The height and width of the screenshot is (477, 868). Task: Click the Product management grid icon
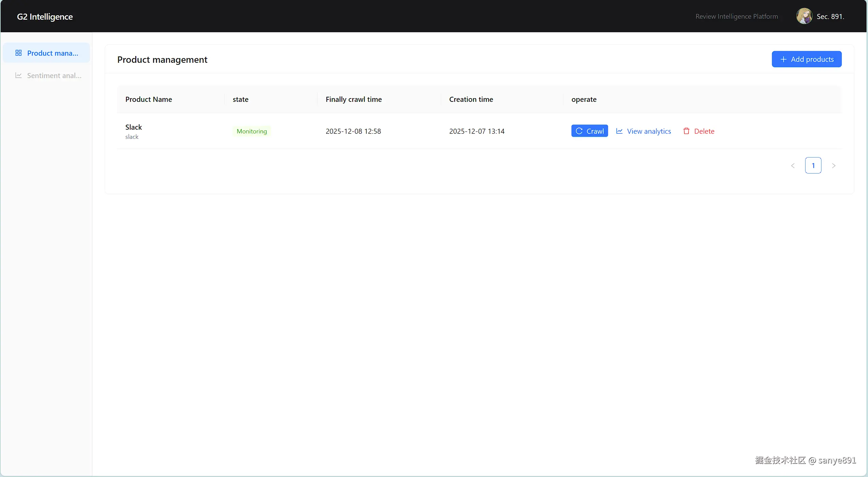pyautogui.click(x=18, y=53)
